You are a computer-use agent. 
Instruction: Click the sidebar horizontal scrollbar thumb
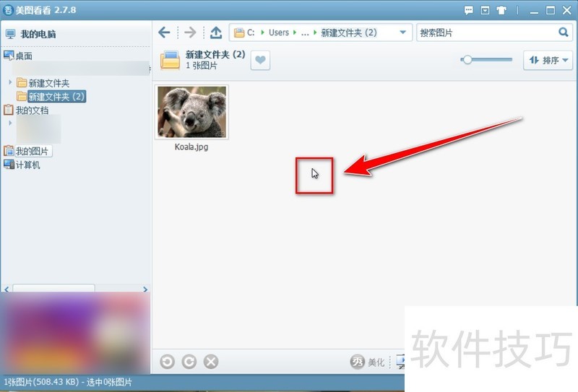tap(53, 288)
